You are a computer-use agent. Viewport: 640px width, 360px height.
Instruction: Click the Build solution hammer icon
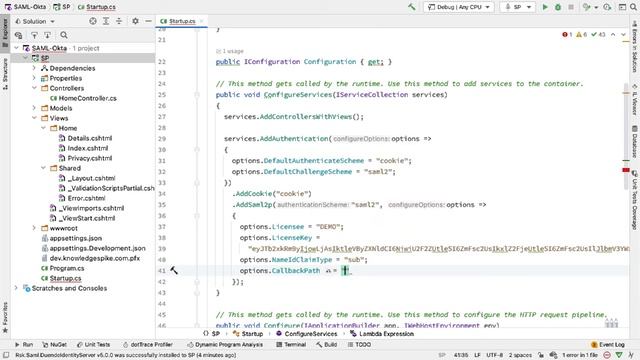coord(411,7)
